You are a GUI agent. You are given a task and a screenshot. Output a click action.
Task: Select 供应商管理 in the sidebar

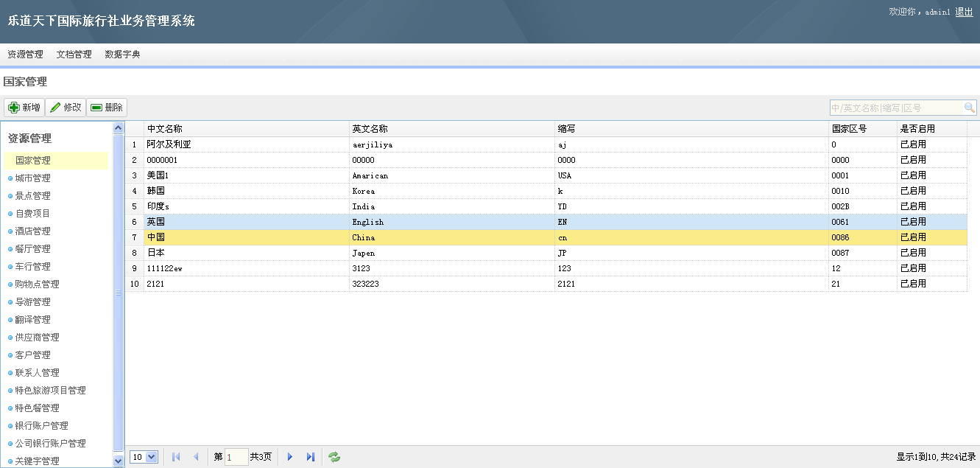[38, 337]
